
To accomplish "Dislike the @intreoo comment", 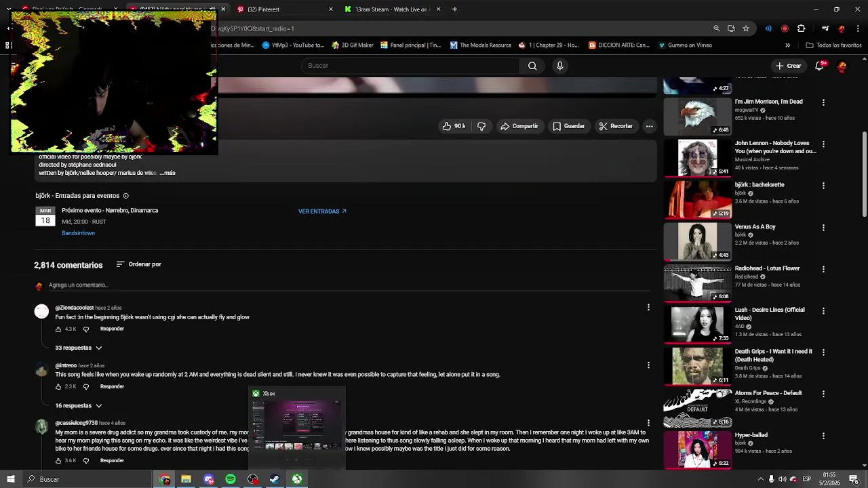I will coord(85,387).
